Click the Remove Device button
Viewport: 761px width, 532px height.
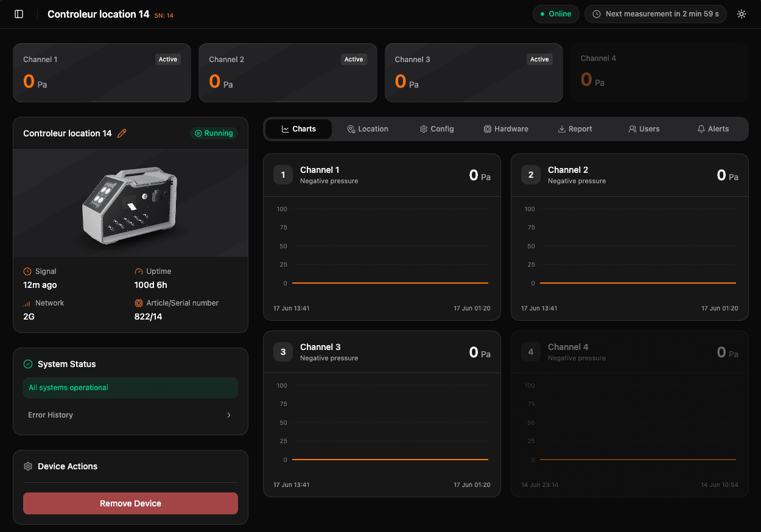click(130, 503)
